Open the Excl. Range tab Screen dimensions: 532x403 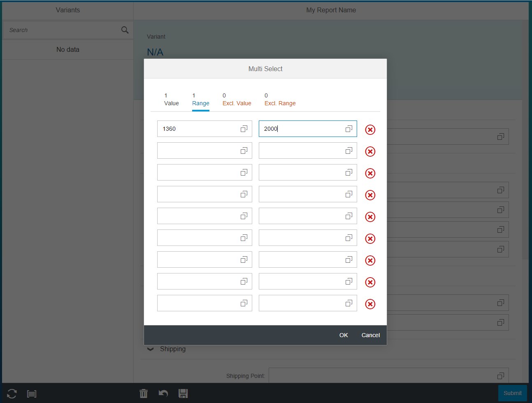pos(280,100)
